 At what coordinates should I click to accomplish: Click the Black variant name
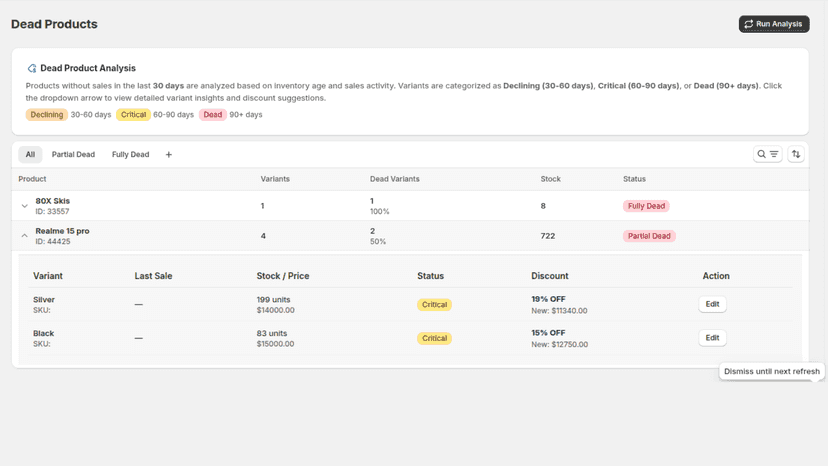tap(43, 333)
